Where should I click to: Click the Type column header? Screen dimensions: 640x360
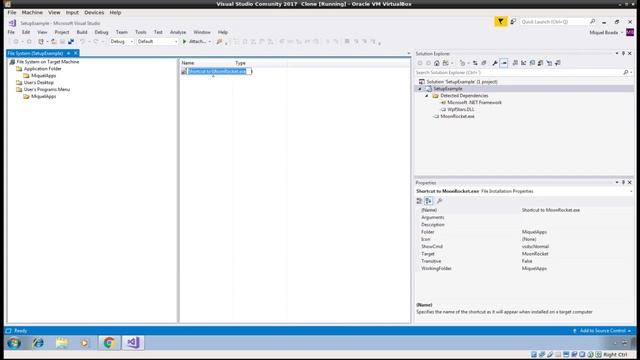tap(240, 63)
